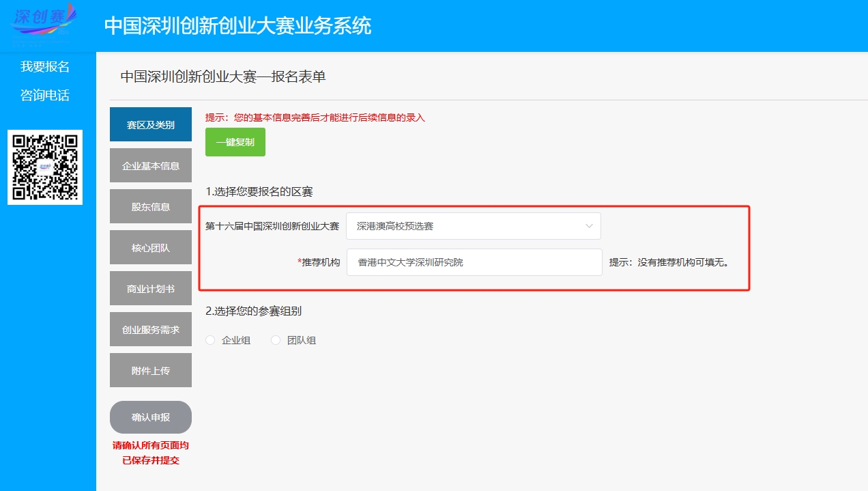The image size is (868, 491).
Task: Switch to the 股东信息 tab
Action: point(151,206)
